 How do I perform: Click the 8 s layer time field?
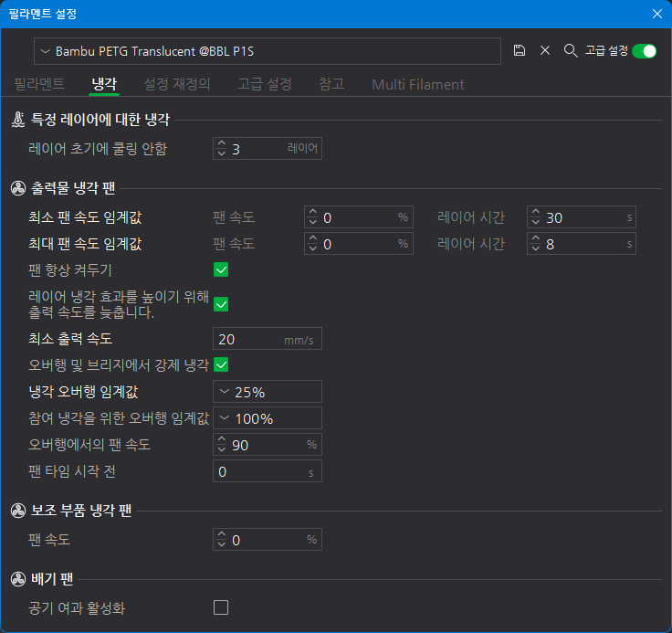(x=582, y=244)
